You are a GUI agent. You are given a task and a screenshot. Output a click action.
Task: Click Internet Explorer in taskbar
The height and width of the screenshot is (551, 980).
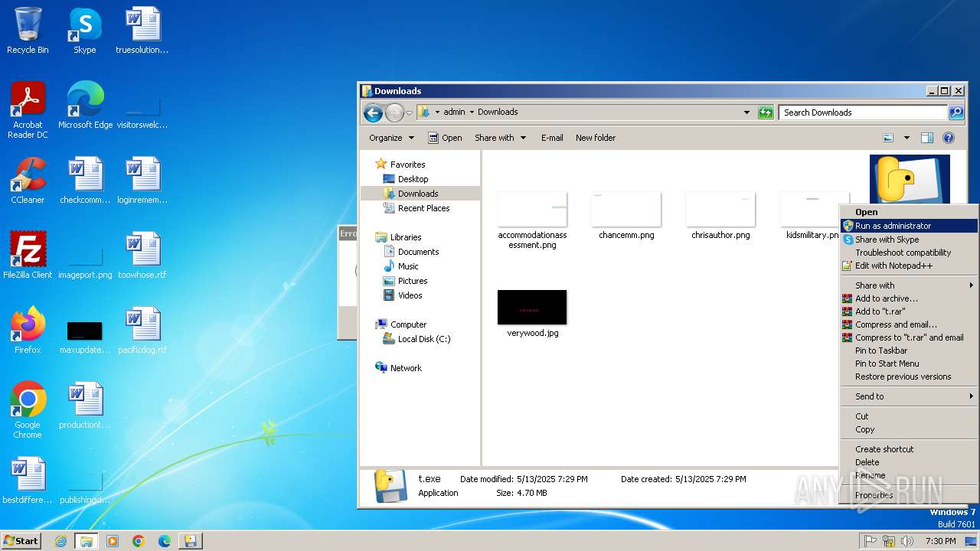point(60,541)
